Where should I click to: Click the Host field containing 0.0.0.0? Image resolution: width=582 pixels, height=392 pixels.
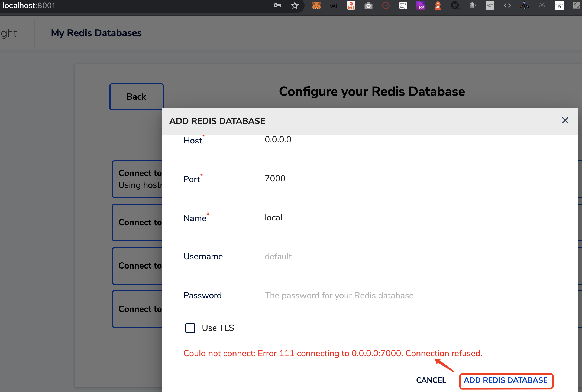coord(410,140)
